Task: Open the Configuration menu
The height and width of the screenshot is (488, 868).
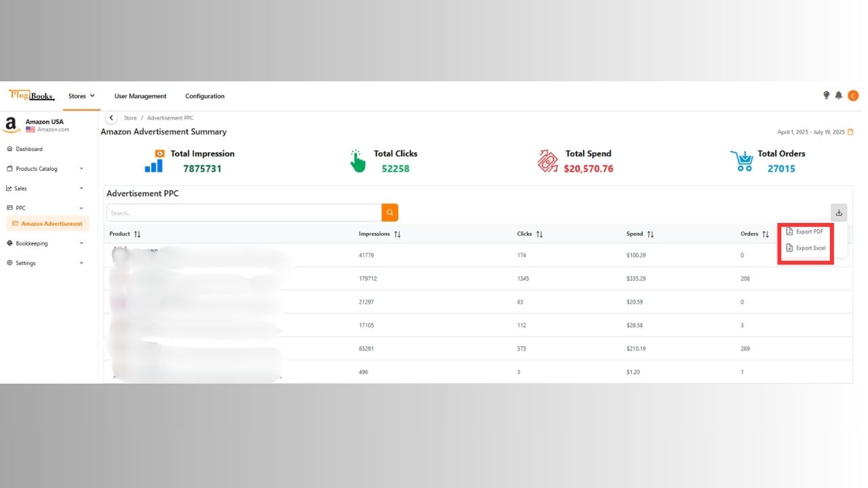Action: click(x=204, y=96)
